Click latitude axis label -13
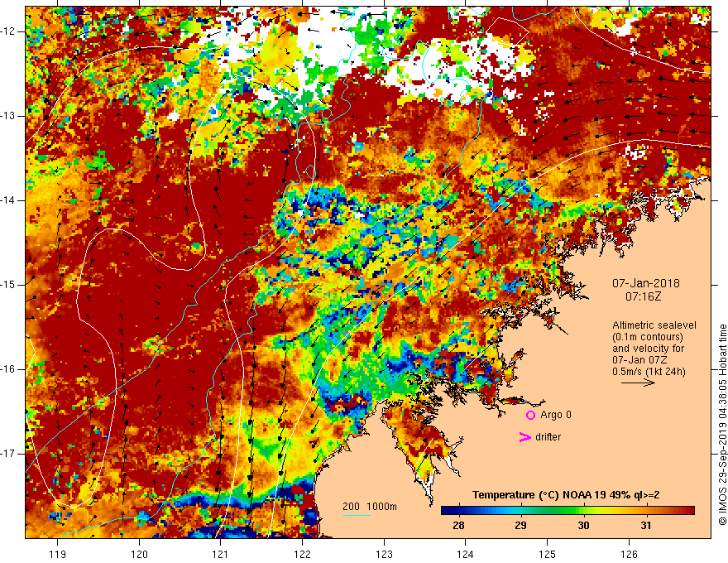 (x=9, y=116)
